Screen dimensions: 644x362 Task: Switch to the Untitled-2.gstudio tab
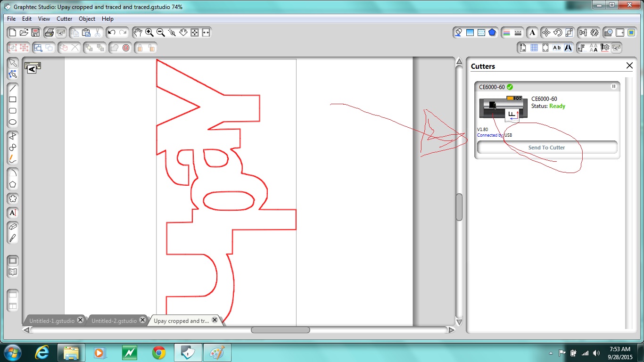click(x=114, y=321)
